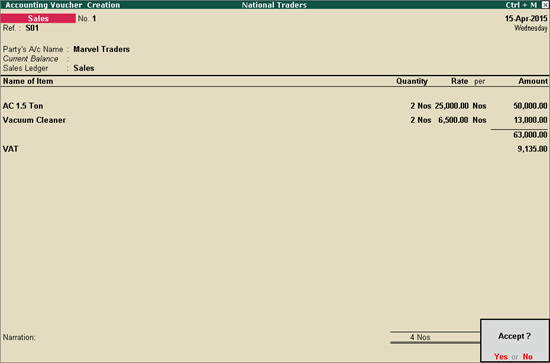The height and width of the screenshot is (363, 550).
Task: Click the voucher number field
Action: click(x=94, y=19)
